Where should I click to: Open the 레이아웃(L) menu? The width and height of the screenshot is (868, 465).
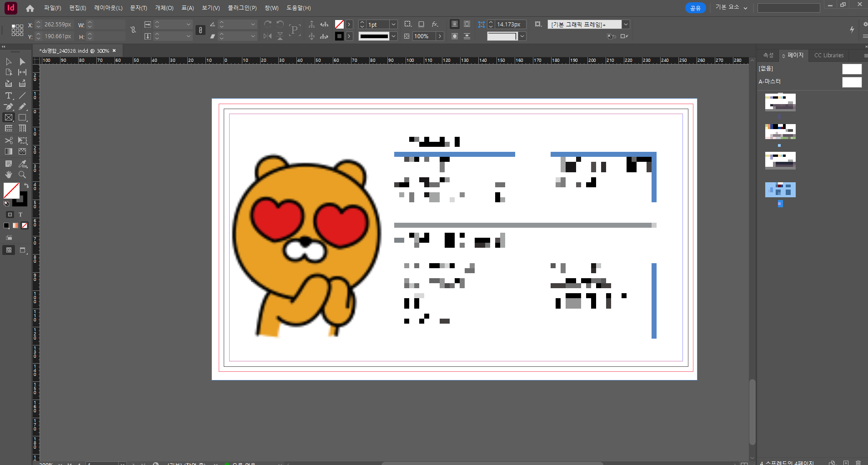point(108,8)
